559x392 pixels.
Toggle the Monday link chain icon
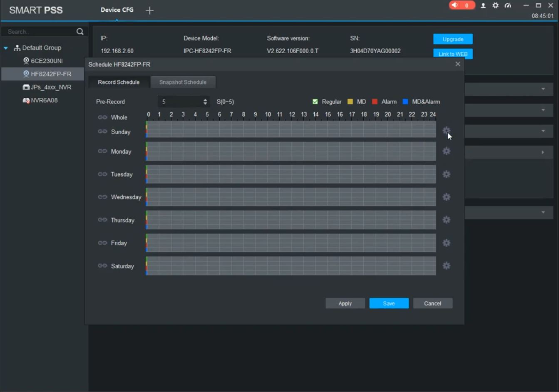(102, 151)
